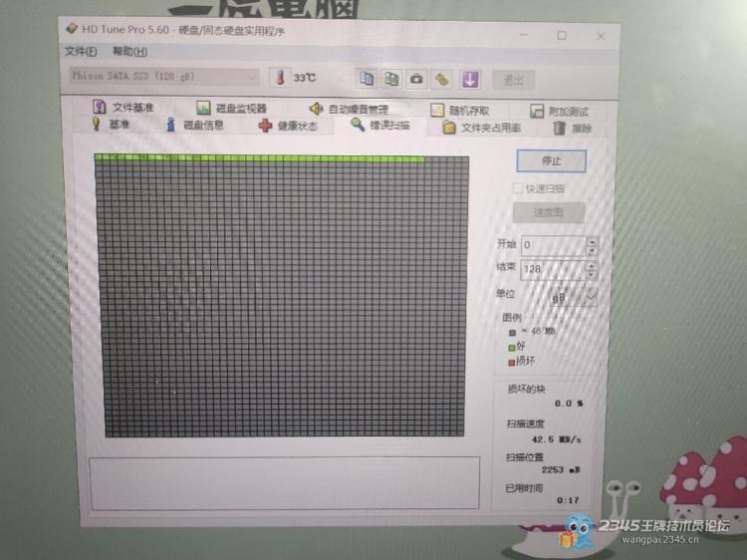Click the HD Tune Pro title bar icon
Image resolution: width=747 pixels, height=560 pixels.
(x=72, y=29)
